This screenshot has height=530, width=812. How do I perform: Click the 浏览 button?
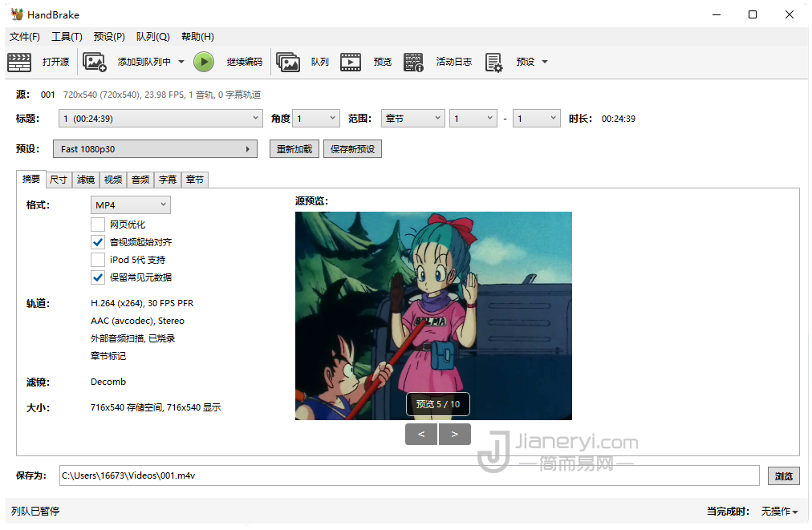coord(784,476)
